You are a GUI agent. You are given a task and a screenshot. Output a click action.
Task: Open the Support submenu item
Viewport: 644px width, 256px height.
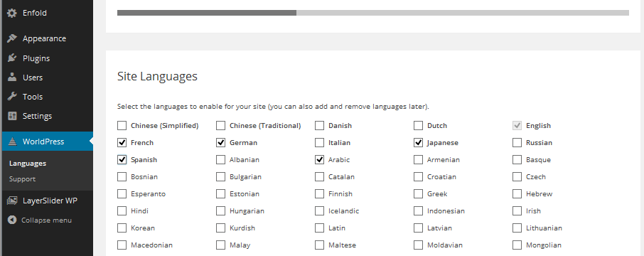(22, 178)
